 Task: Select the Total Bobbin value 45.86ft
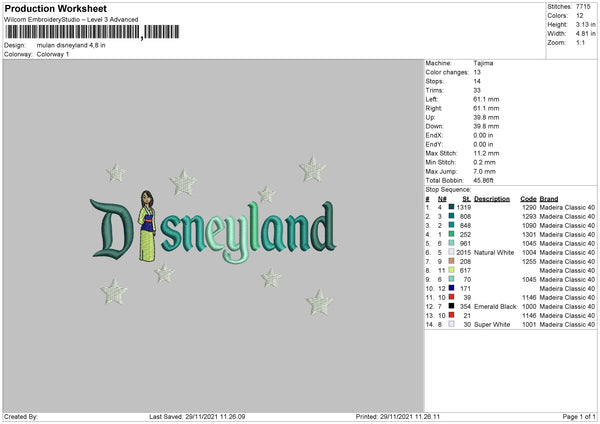(x=483, y=180)
